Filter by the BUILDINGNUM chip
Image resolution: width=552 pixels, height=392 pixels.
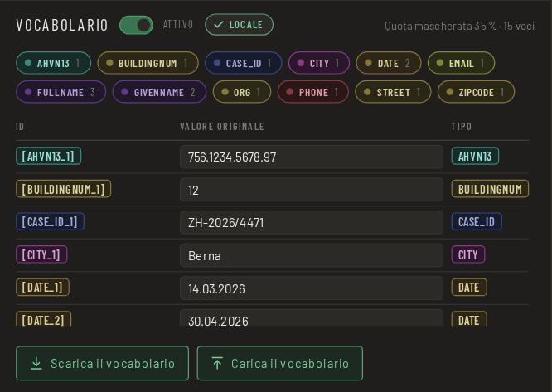tap(148, 63)
